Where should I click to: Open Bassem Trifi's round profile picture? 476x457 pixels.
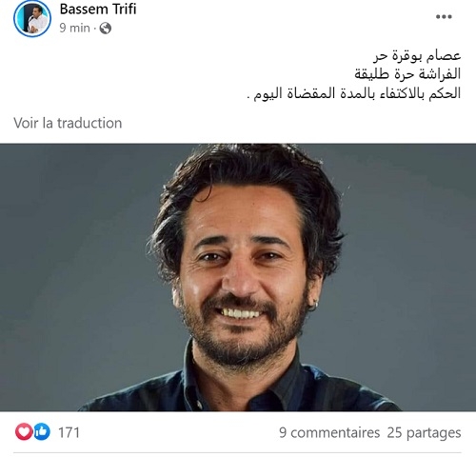(x=32, y=19)
